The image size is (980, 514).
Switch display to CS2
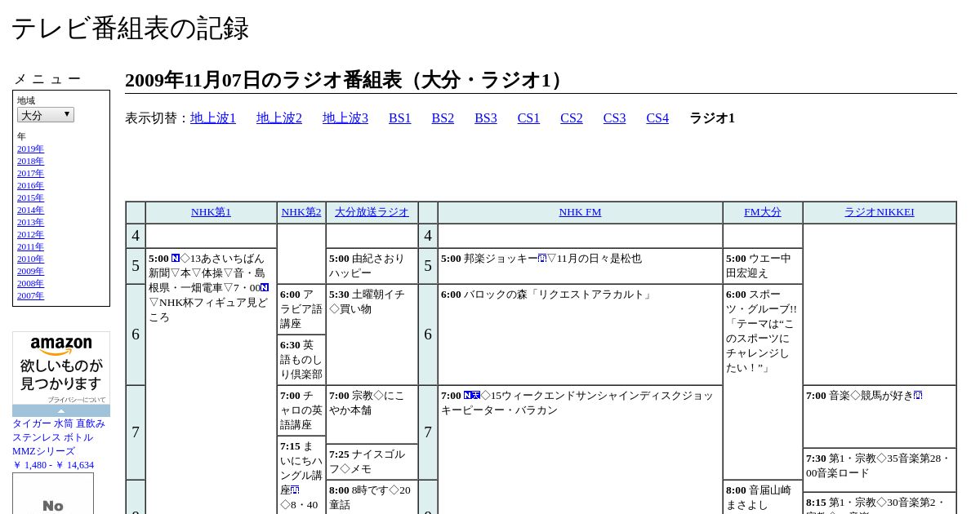[572, 118]
